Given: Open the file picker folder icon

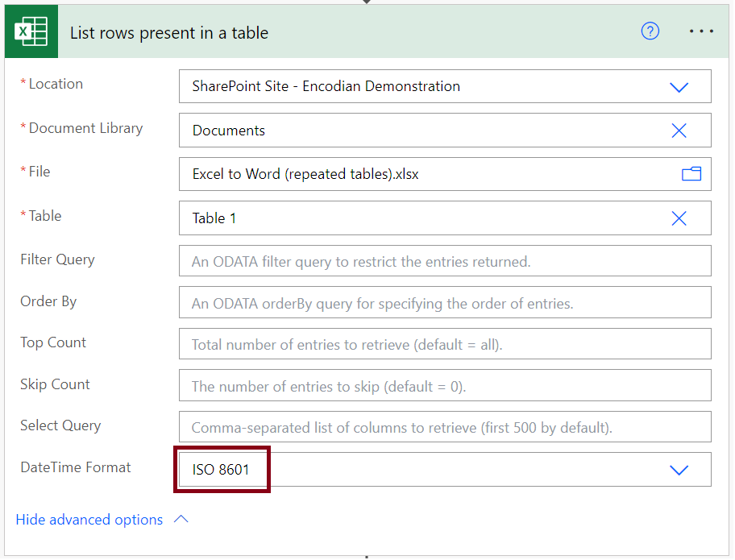Looking at the screenshot, I should tap(692, 174).
